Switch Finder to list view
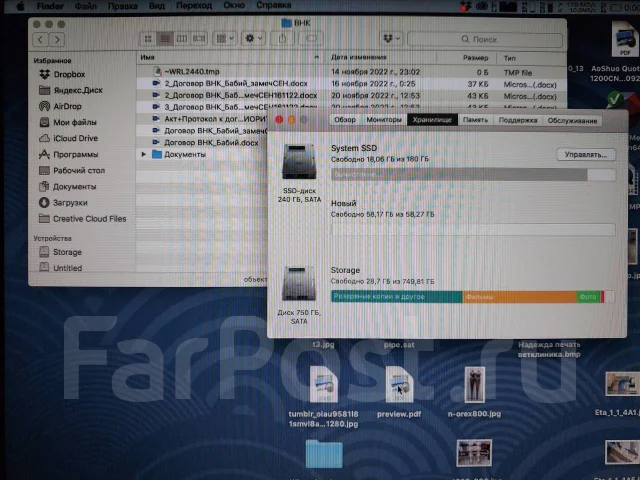Screen dimensions: 640x480 (x=165, y=39)
